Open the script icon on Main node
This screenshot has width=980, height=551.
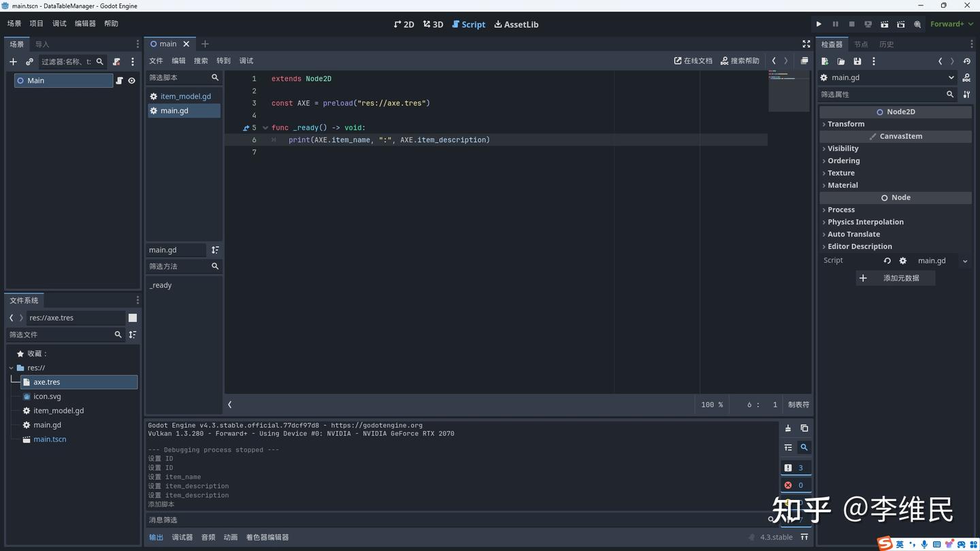click(120, 80)
